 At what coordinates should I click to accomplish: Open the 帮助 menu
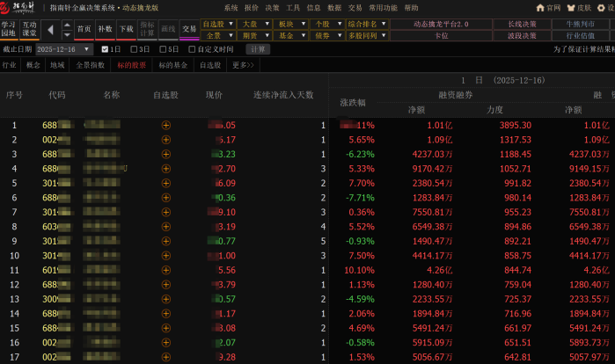(412, 8)
